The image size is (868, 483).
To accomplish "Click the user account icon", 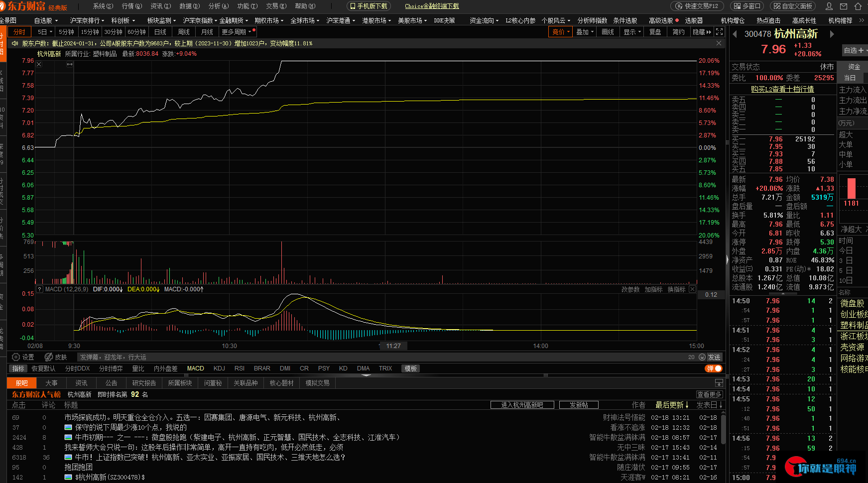I will point(829,6).
